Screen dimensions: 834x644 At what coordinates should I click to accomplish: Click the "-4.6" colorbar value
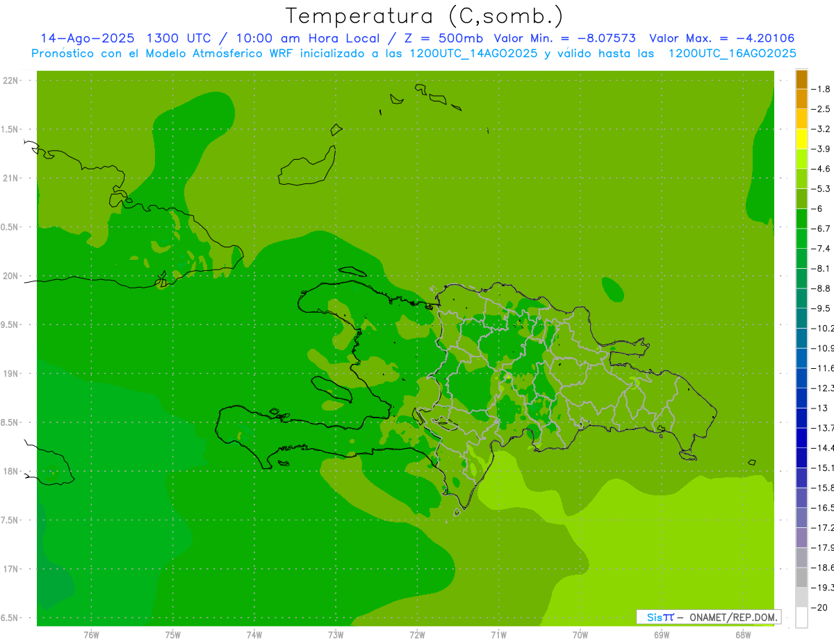coord(821,169)
